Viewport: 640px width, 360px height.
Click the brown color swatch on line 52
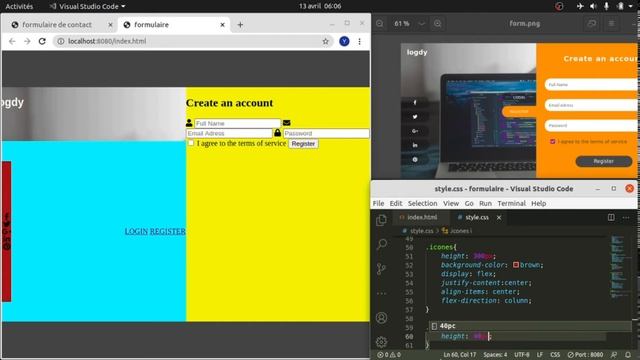516,265
